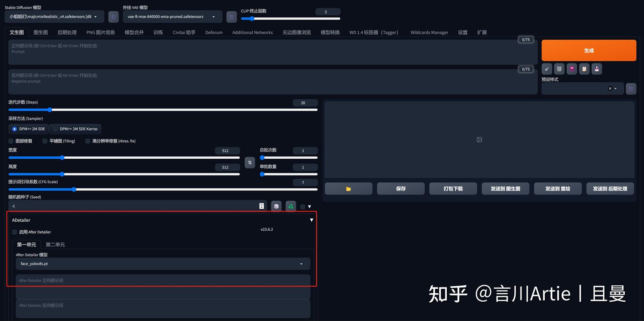Reuse the last seed with the recycle icon
644x321 pixels.
[x=291, y=206]
